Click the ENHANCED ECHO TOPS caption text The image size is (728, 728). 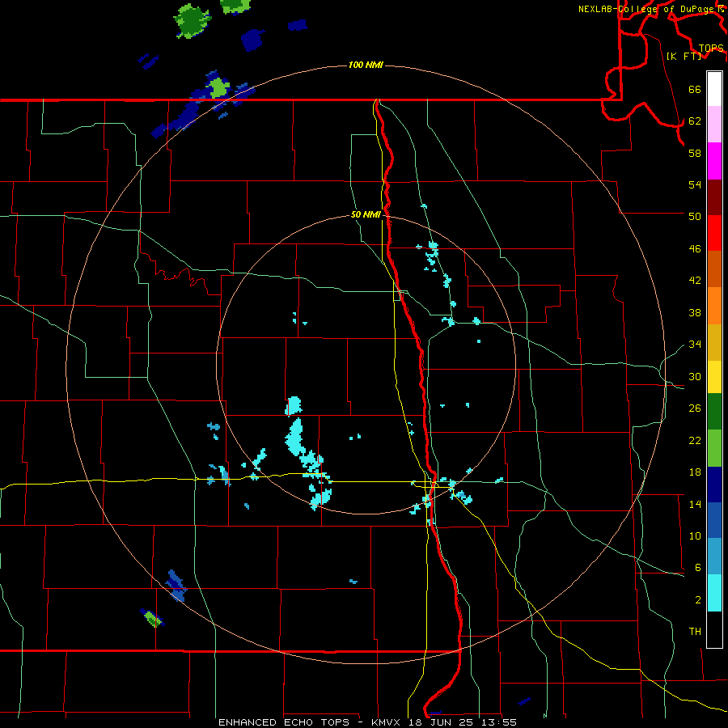(284, 722)
